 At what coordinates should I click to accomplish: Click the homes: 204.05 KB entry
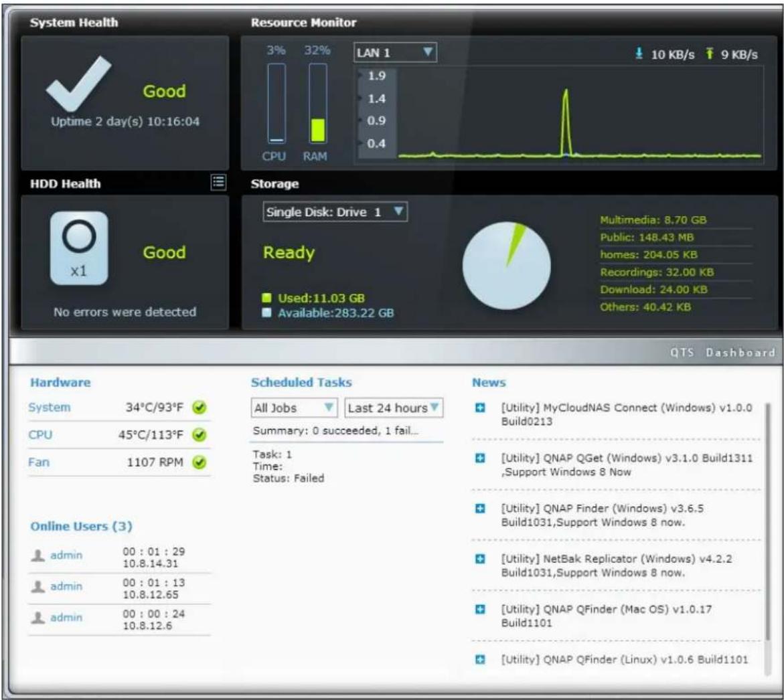(x=649, y=255)
